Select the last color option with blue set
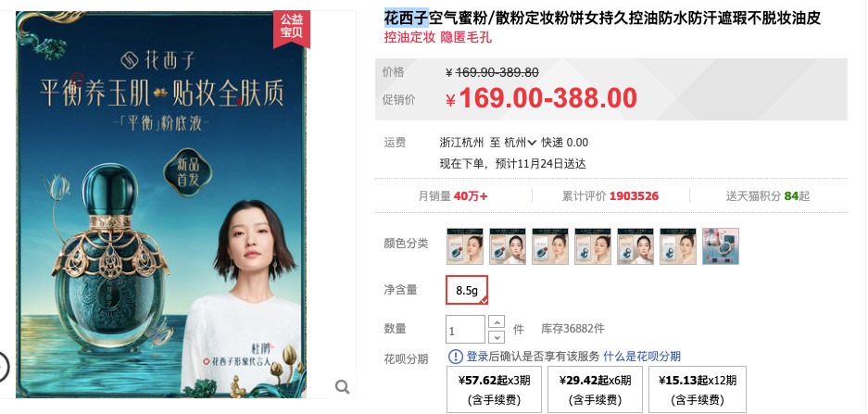The image size is (868, 414). point(721,246)
